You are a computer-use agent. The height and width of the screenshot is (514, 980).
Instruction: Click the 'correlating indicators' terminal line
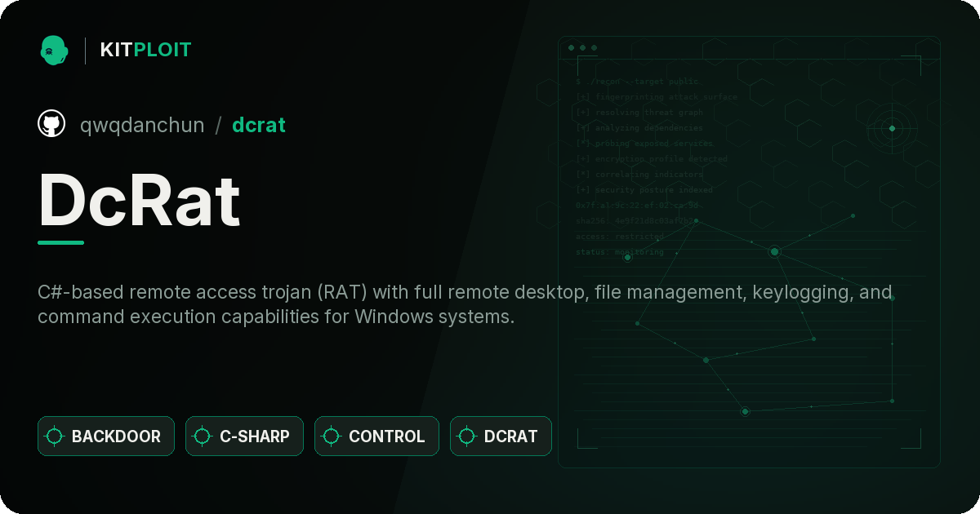639,175
